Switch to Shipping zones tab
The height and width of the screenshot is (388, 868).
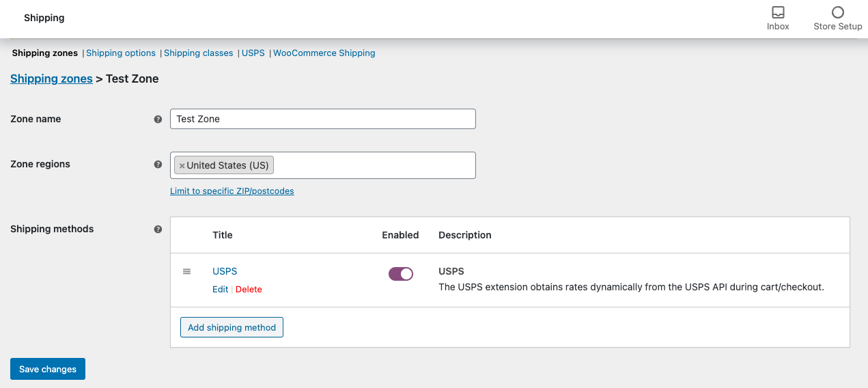pyautogui.click(x=45, y=53)
